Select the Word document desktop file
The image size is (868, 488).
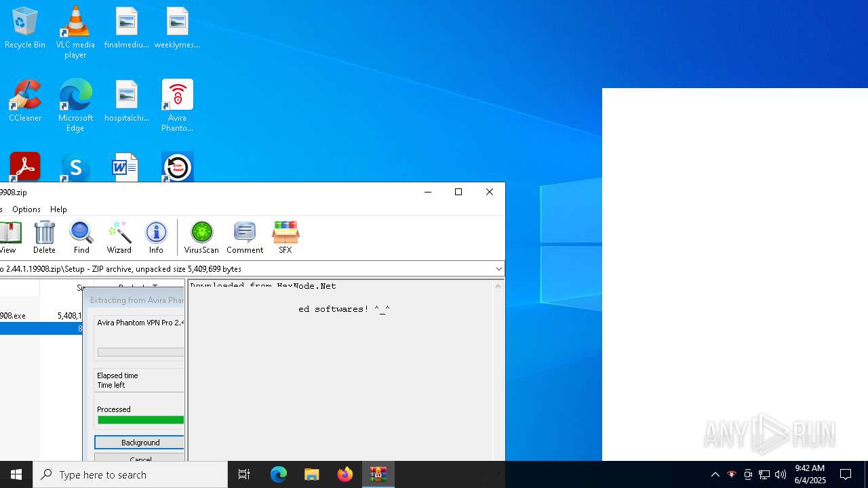coord(126,167)
